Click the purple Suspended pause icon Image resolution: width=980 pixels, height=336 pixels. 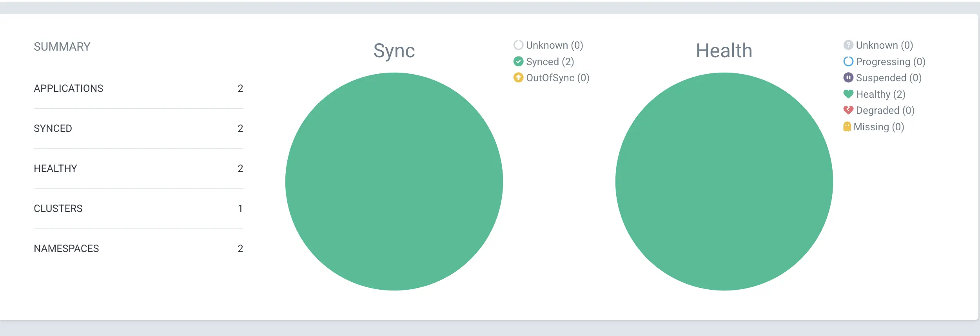tap(848, 78)
